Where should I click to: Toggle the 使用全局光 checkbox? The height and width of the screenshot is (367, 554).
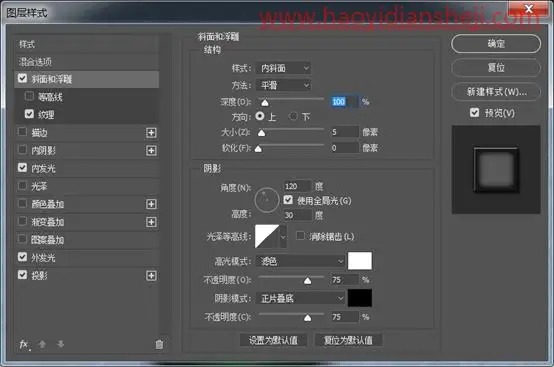click(288, 200)
